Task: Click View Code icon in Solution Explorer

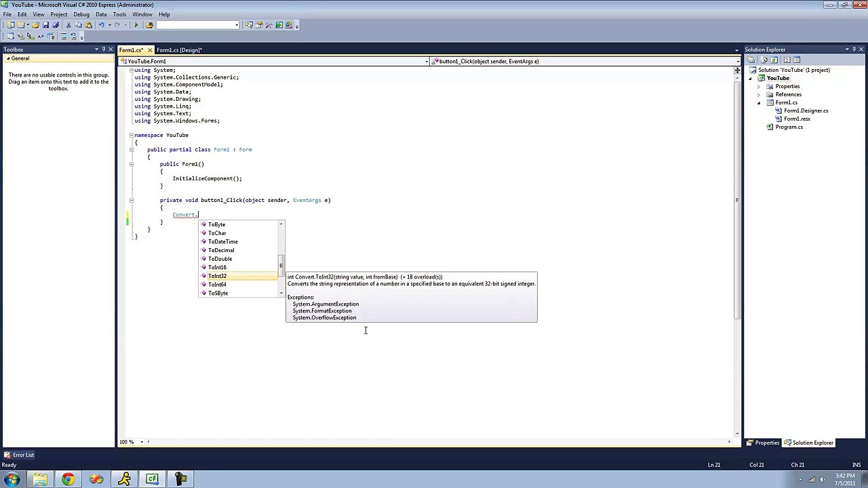Action: [x=787, y=60]
